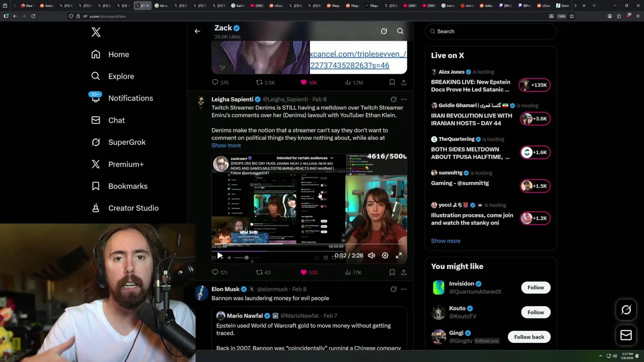Open the more menu on Leigha Sapienti's post
The image size is (644, 362).
pyautogui.click(x=404, y=100)
